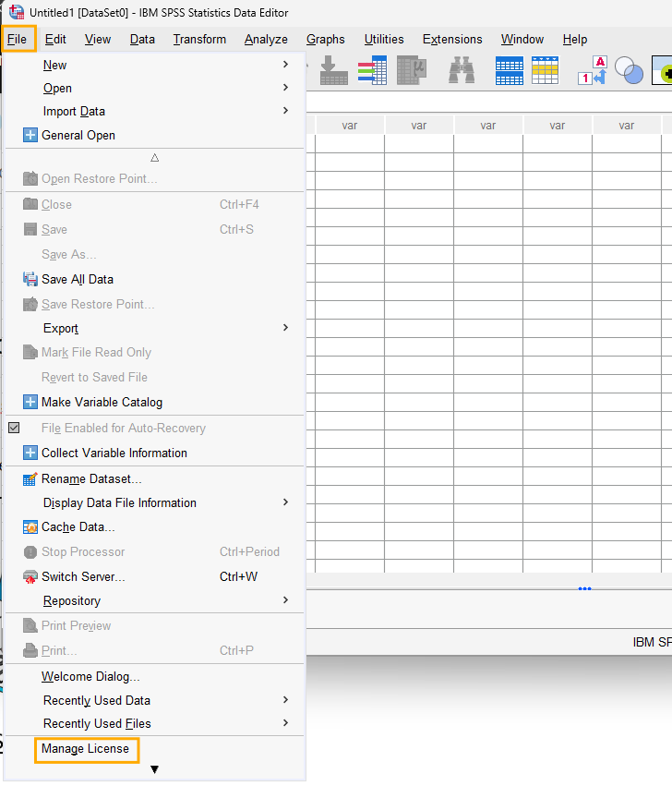
Task: Click the green plus toolbar icon at right edge
Action: (x=662, y=70)
